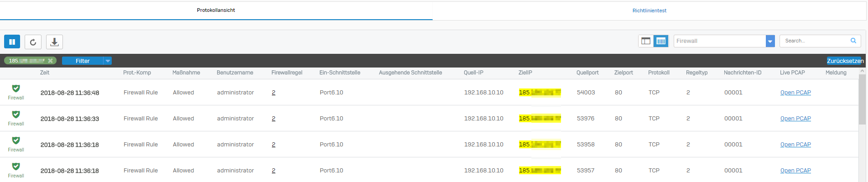Open firewall rule 2 link in port 53958 row

(x=274, y=144)
